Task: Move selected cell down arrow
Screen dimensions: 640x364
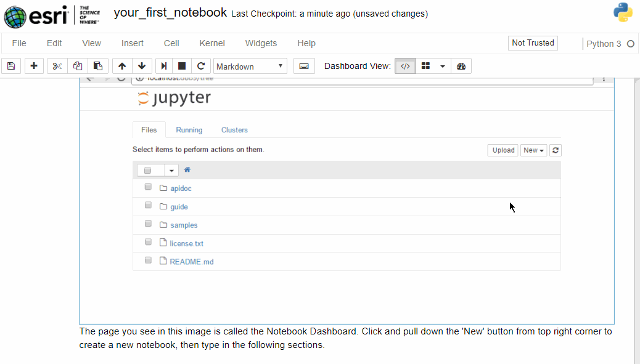Action: (x=142, y=66)
